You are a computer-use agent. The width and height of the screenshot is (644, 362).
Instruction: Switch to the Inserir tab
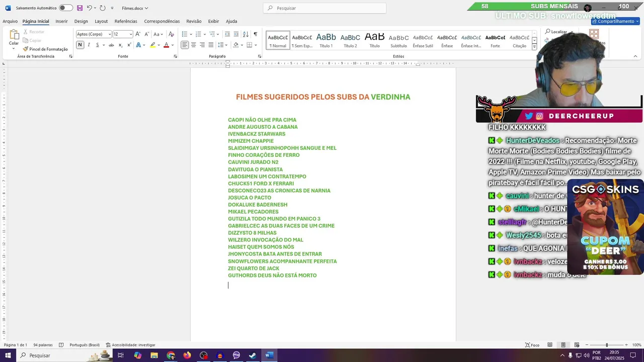click(61, 21)
